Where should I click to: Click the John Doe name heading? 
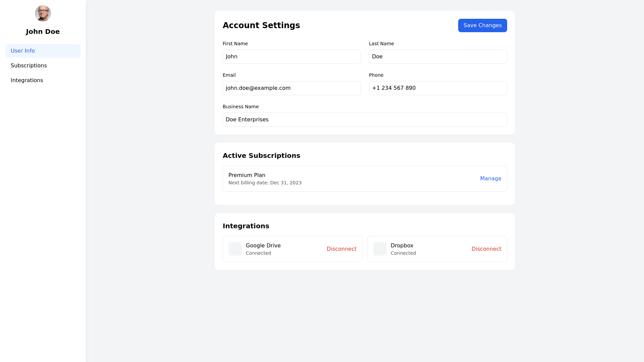(x=43, y=32)
